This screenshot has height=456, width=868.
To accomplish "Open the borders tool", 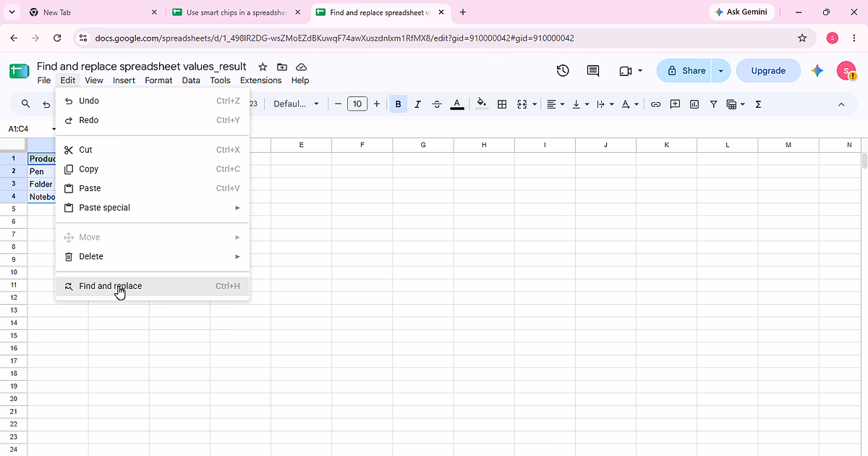I will (x=502, y=104).
